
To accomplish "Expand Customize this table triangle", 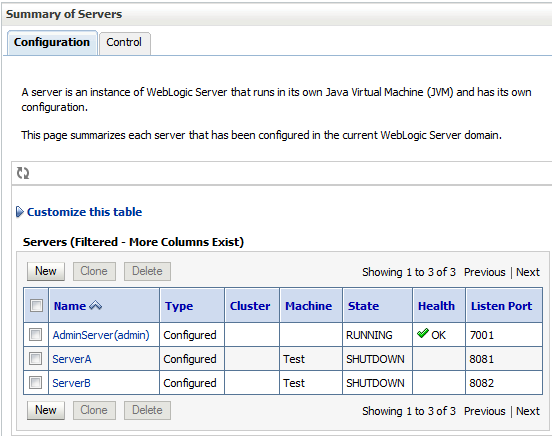I will [20, 212].
